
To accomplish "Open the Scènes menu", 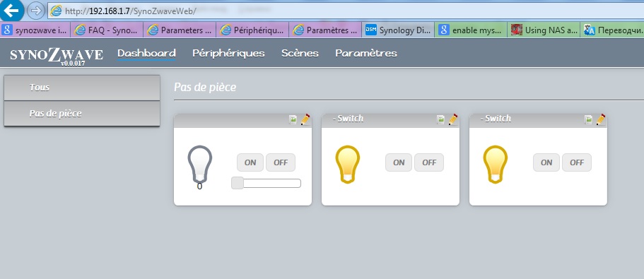I will (x=300, y=54).
